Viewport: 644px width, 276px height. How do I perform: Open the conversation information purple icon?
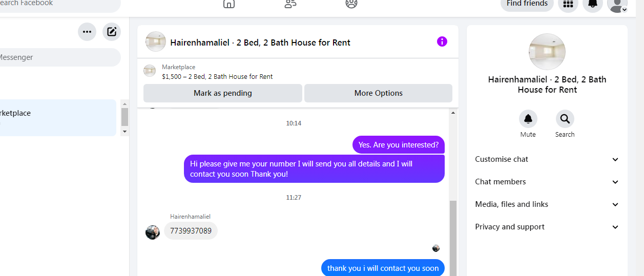coord(442,41)
